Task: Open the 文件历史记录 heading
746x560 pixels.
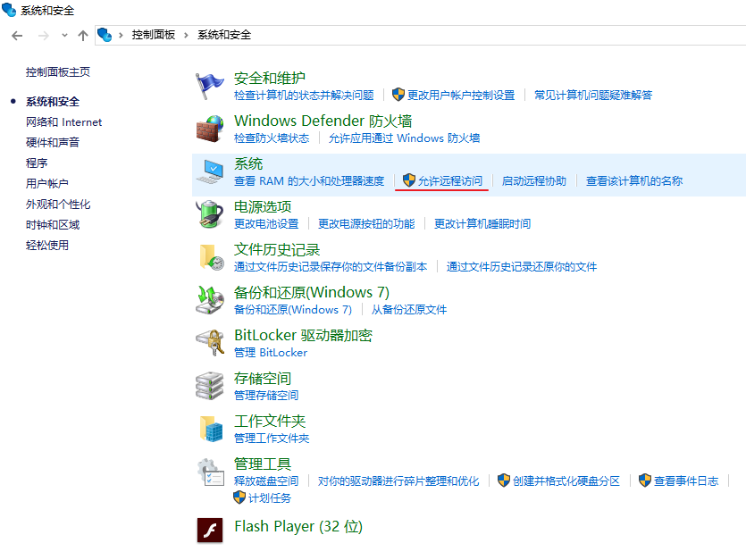Action: (277, 250)
